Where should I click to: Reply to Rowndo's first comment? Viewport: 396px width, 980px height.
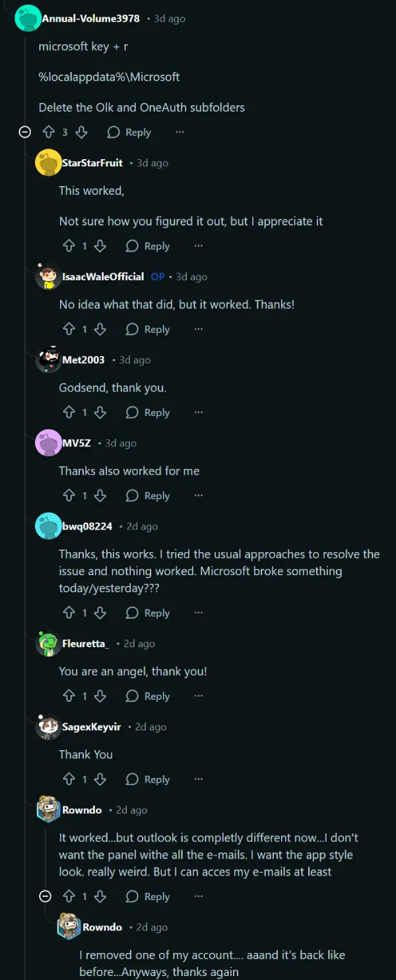click(148, 897)
